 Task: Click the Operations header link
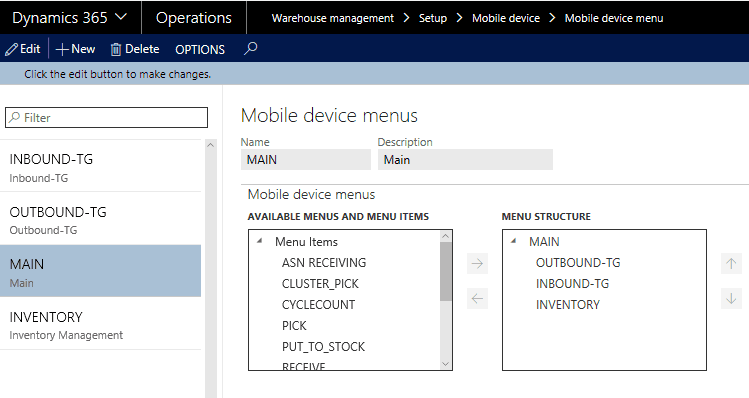(x=193, y=18)
